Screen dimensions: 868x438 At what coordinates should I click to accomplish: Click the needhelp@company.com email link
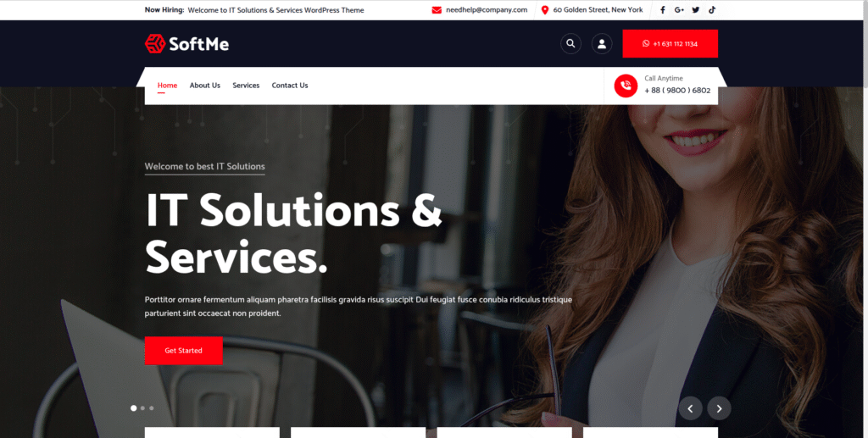coord(487,10)
